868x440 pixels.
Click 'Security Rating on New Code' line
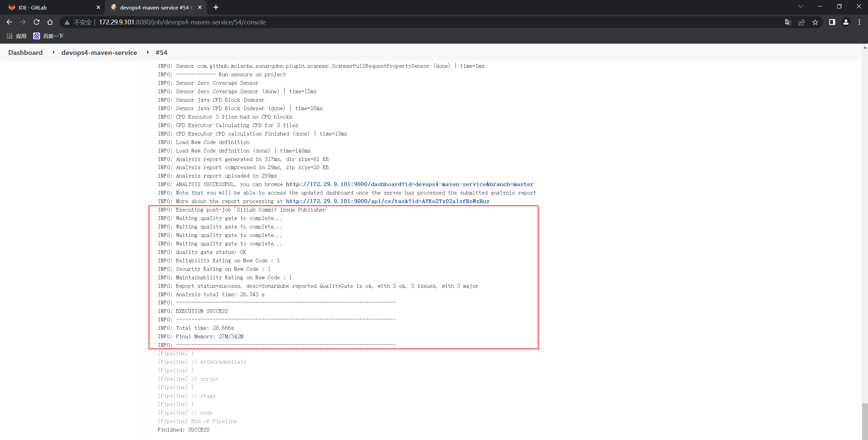click(x=214, y=269)
